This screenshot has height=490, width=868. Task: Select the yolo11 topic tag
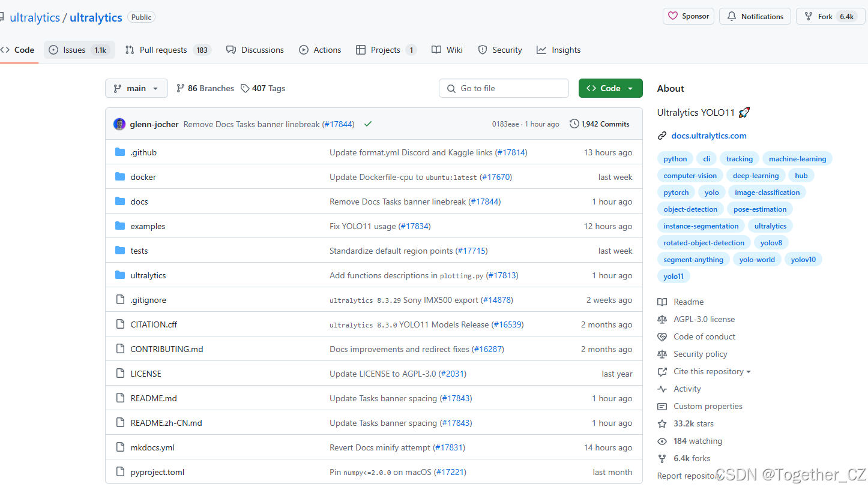[674, 276]
